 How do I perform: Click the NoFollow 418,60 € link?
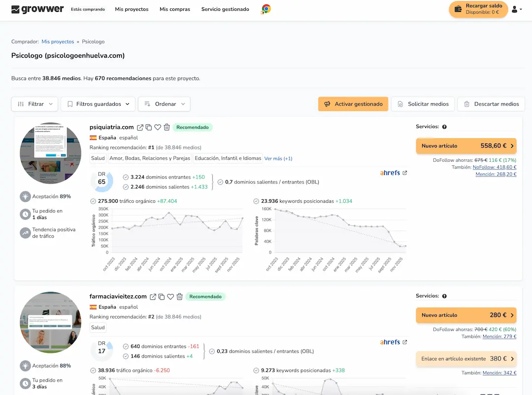click(495, 167)
